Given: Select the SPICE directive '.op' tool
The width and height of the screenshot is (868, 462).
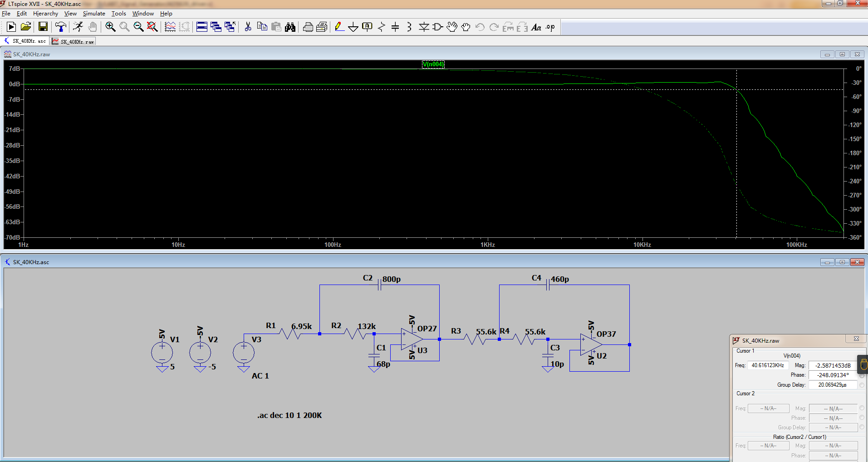Looking at the screenshot, I should click(x=550, y=27).
